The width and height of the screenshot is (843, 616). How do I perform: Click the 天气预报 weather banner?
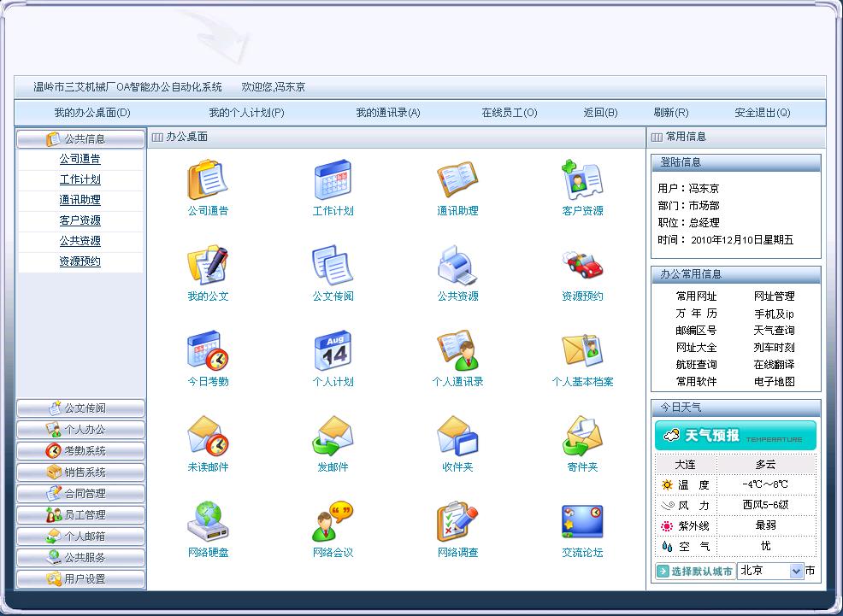coord(735,436)
